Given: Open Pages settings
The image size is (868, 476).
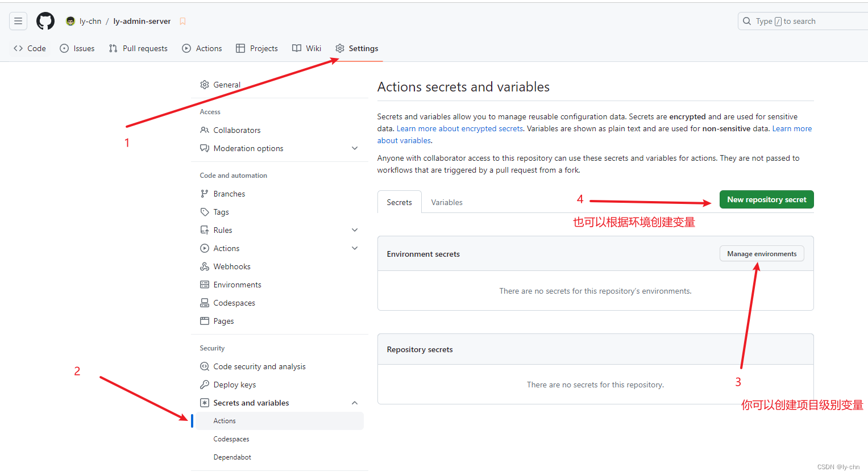Looking at the screenshot, I should [x=223, y=320].
